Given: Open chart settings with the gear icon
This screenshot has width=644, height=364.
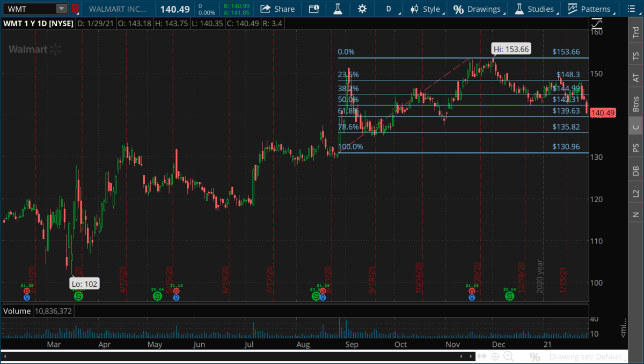Looking at the screenshot, I should tap(362, 9).
